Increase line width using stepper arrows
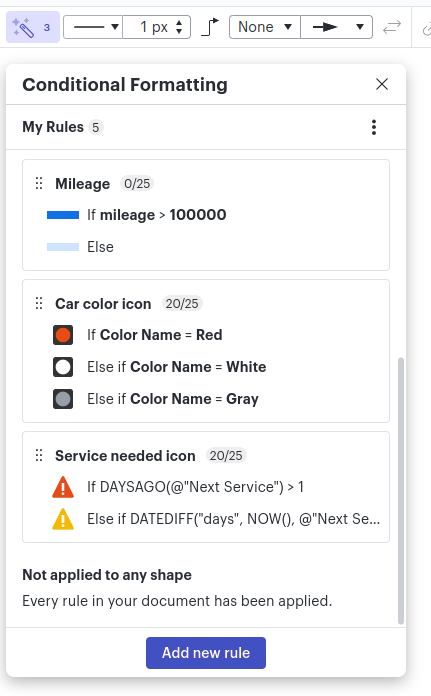The width and height of the screenshot is (431, 696). (179, 23)
